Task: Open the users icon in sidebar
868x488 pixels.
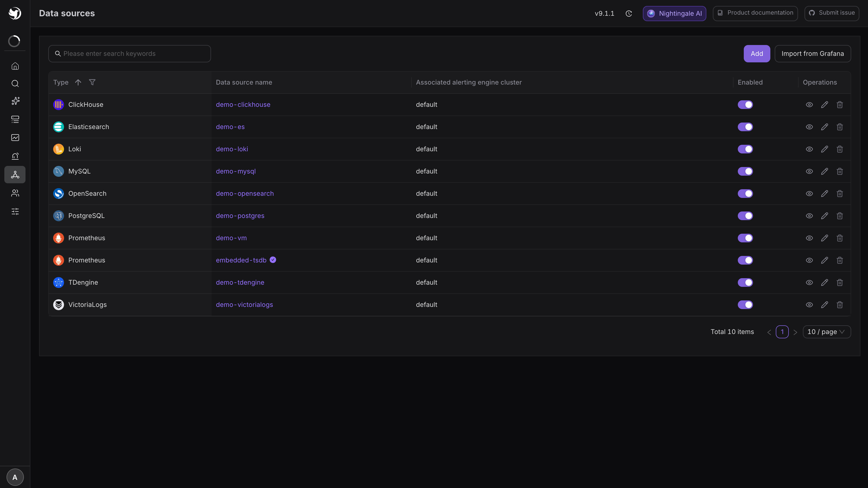Action: coord(15,193)
